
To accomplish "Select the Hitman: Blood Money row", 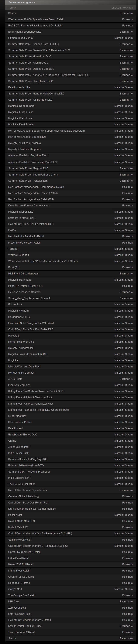I will pyautogui.click(x=21, y=38).
